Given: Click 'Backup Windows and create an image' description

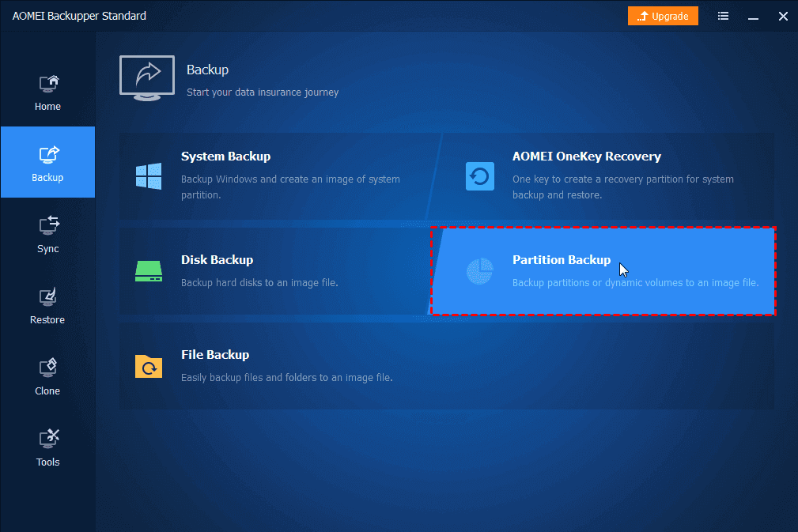Looking at the screenshot, I should [290, 187].
